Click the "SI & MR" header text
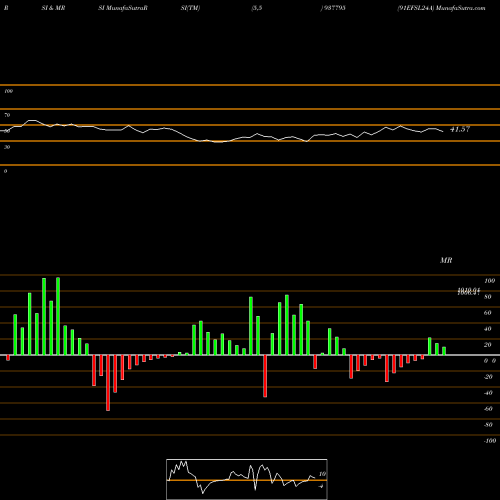 (53, 8)
